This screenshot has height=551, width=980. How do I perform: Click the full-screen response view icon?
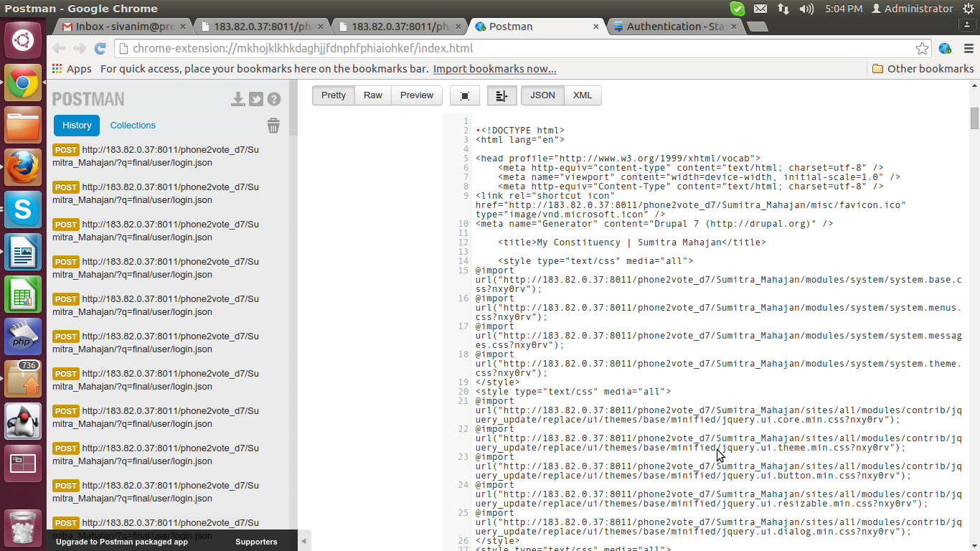464,95
